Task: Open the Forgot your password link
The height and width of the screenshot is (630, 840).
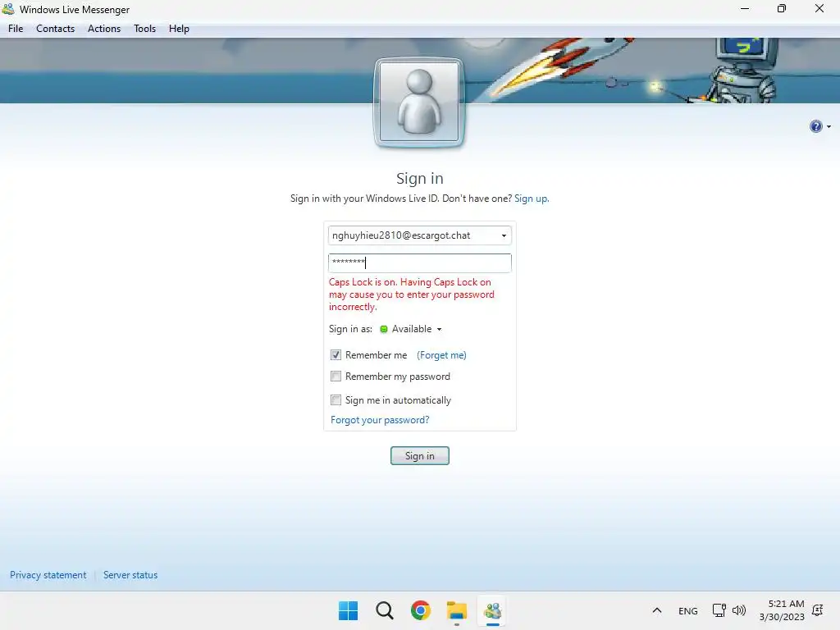Action: pyautogui.click(x=380, y=420)
